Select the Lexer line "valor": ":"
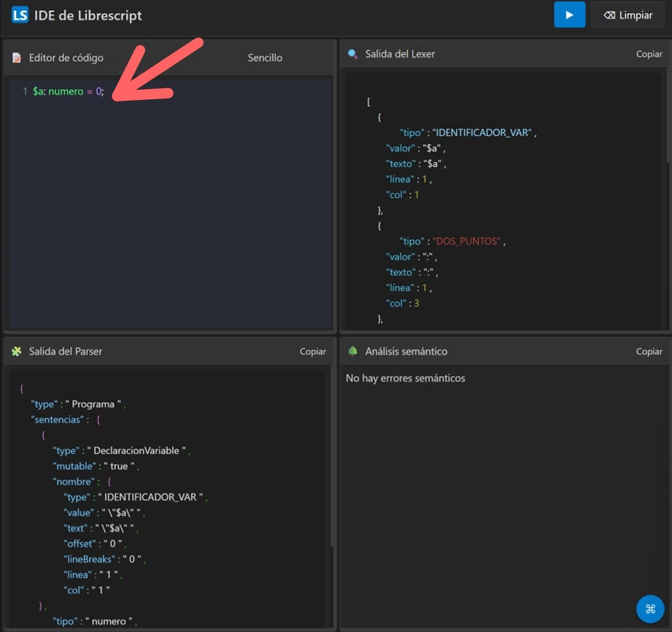 point(412,257)
